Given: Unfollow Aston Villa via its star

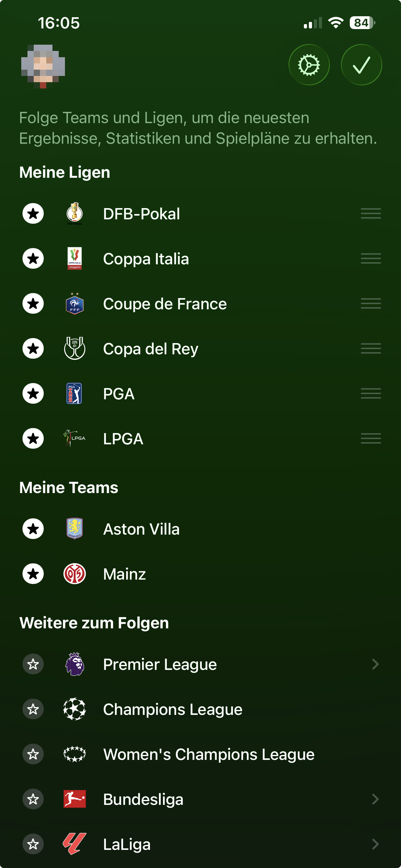Looking at the screenshot, I should tap(33, 529).
